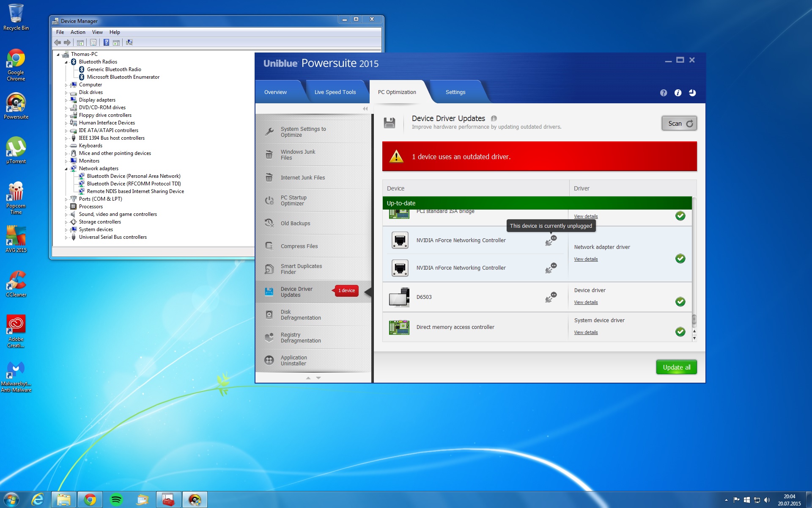
Task: Click info icon next to Device Driver Updates
Action: [x=494, y=119]
